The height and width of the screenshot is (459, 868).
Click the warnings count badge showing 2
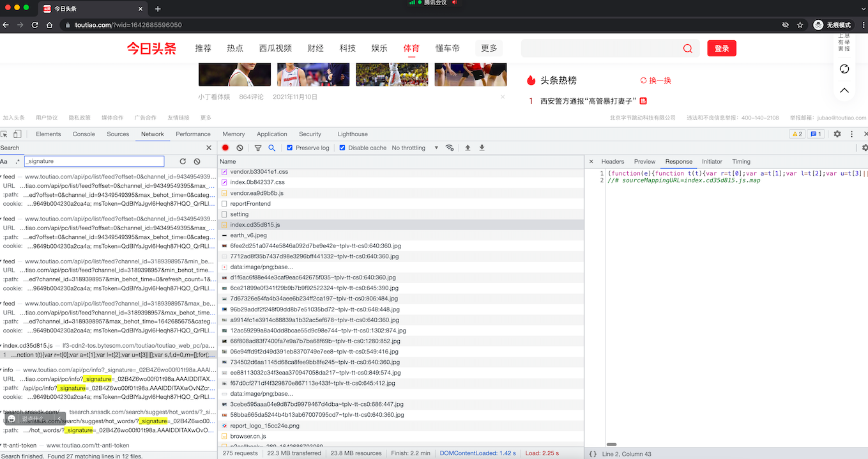[x=797, y=134]
